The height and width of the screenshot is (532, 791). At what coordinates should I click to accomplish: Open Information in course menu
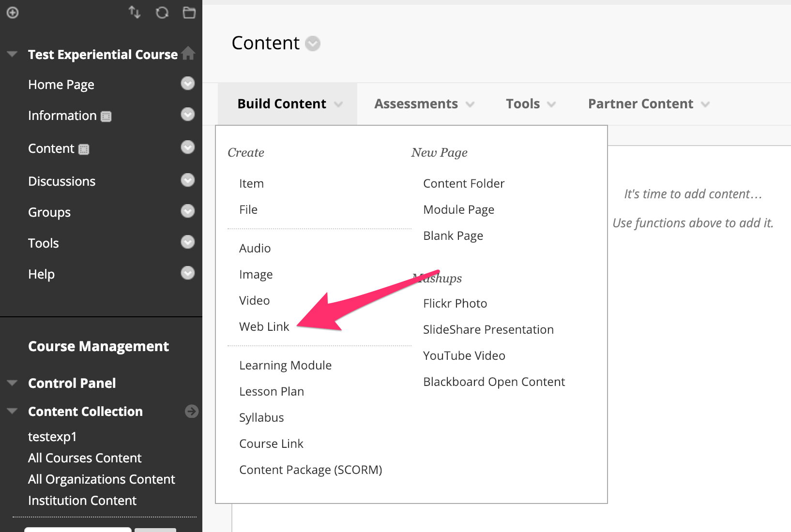point(62,116)
